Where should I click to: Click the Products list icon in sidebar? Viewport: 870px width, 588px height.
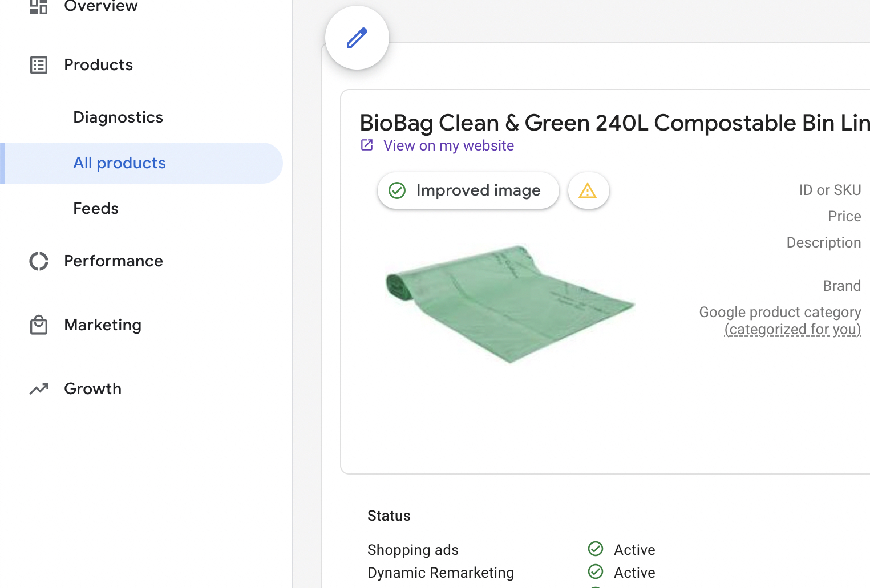coord(39,65)
